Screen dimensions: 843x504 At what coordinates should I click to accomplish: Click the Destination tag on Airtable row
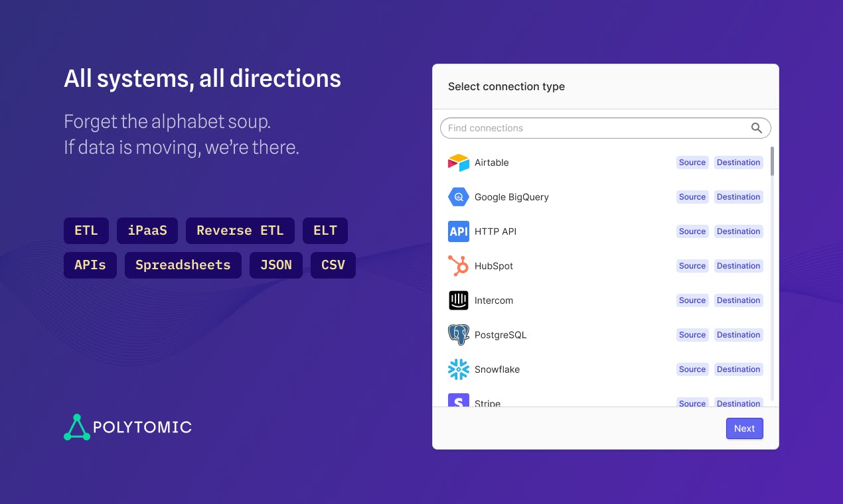[739, 162]
